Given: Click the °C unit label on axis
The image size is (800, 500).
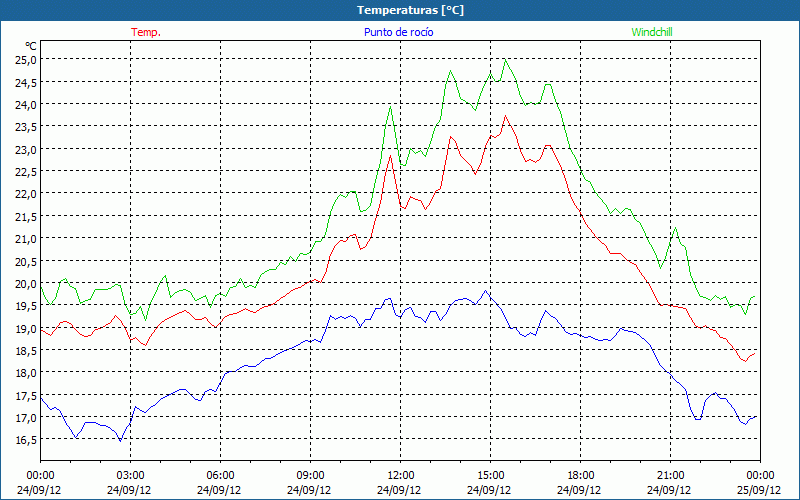Looking at the screenshot, I should point(31,45).
